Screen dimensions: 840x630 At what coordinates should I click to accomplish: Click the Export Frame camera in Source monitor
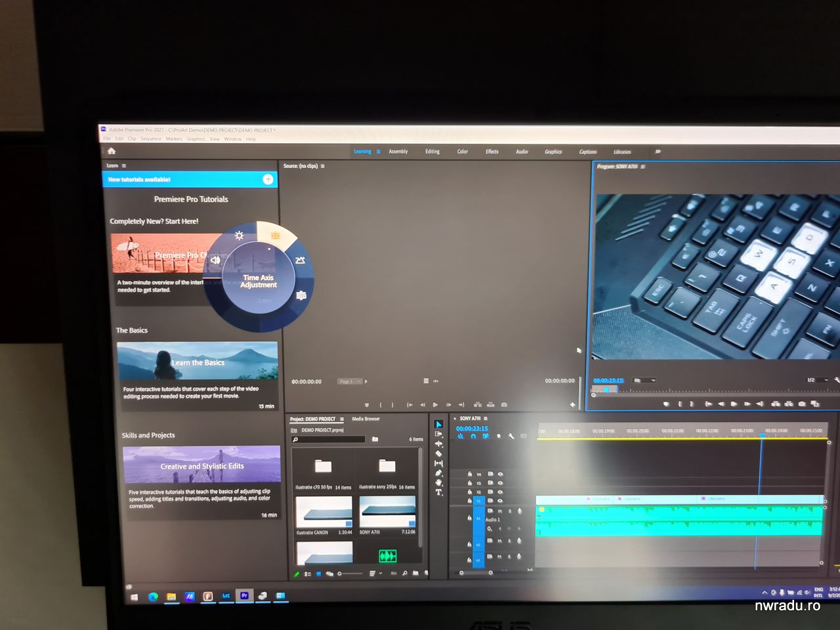[503, 404]
